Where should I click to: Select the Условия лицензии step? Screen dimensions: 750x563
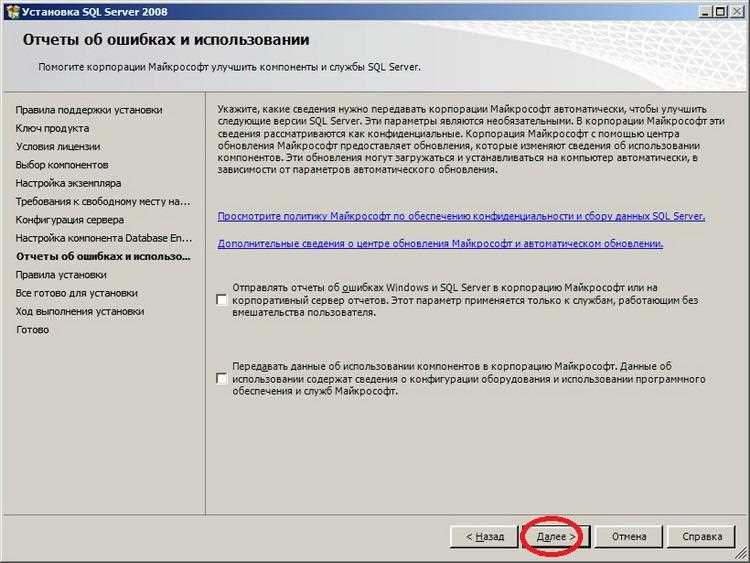[58, 146]
